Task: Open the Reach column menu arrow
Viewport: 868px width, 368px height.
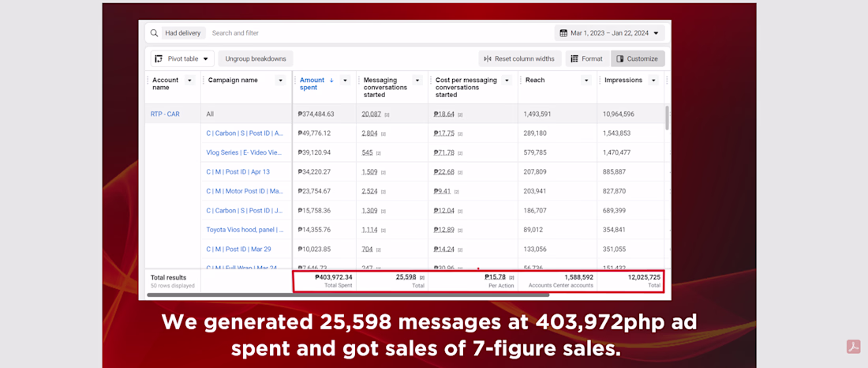Action: pos(586,81)
